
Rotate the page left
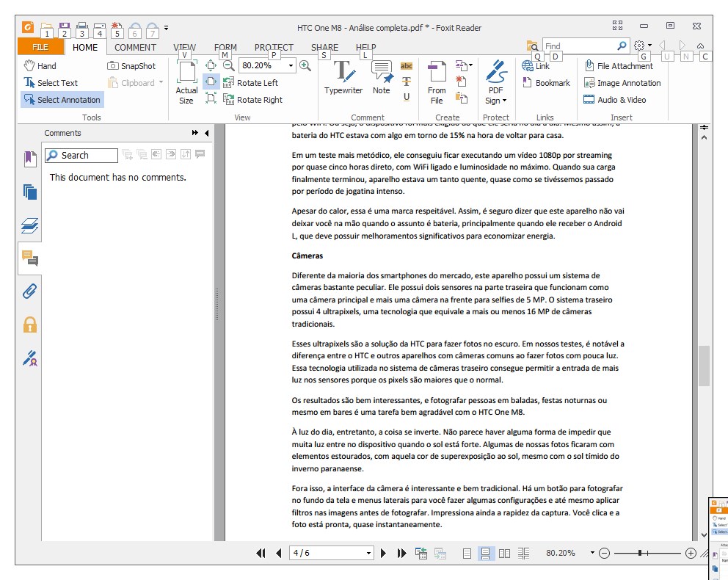point(251,83)
